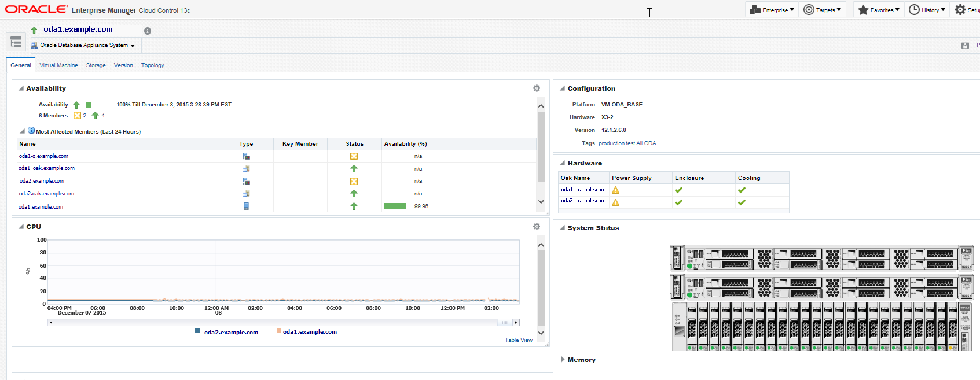Image resolution: width=980 pixels, height=380 pixels.
Task: Click host type icon for oda1.example.com row
Action: [x=246, y=206]
